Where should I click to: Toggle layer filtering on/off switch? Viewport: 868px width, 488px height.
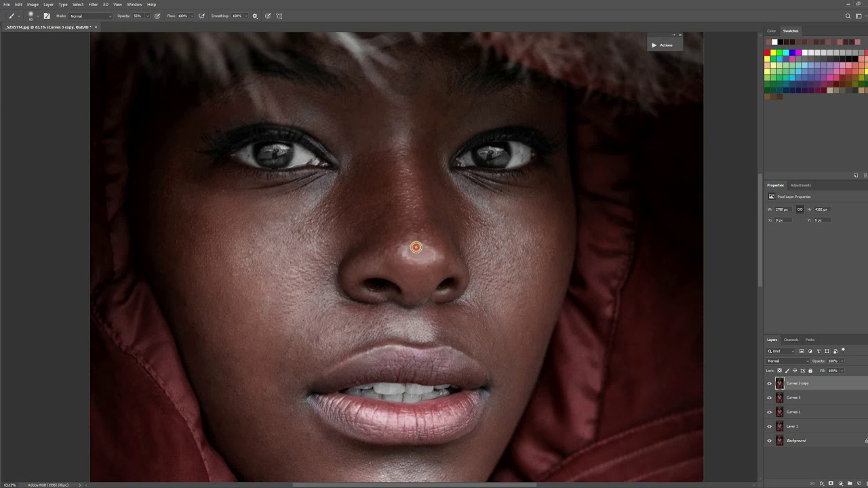point(843,350)
